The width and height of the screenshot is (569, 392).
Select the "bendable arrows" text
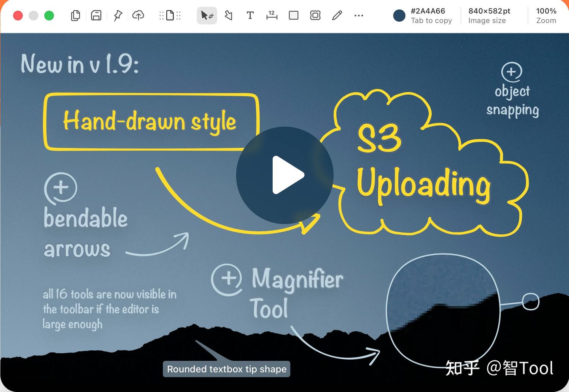(x=85, y=233)
